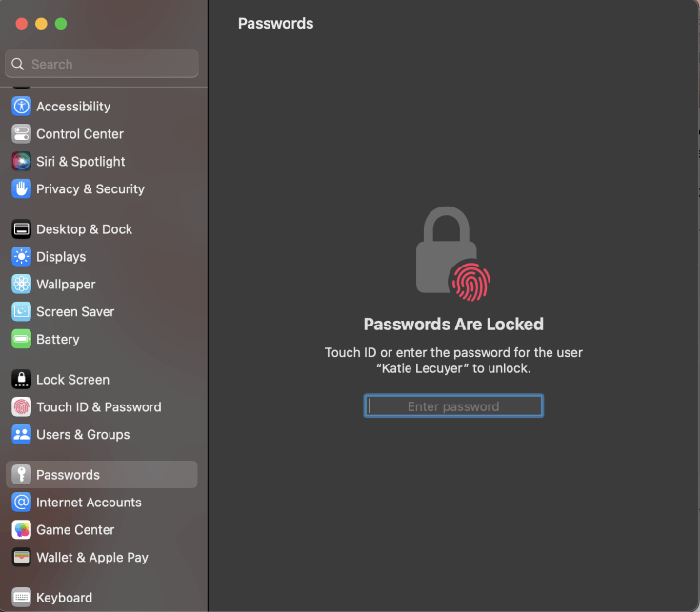Click the green Battery icon
The height and width of the screenshot is (612, 700).
click(21, 340)
